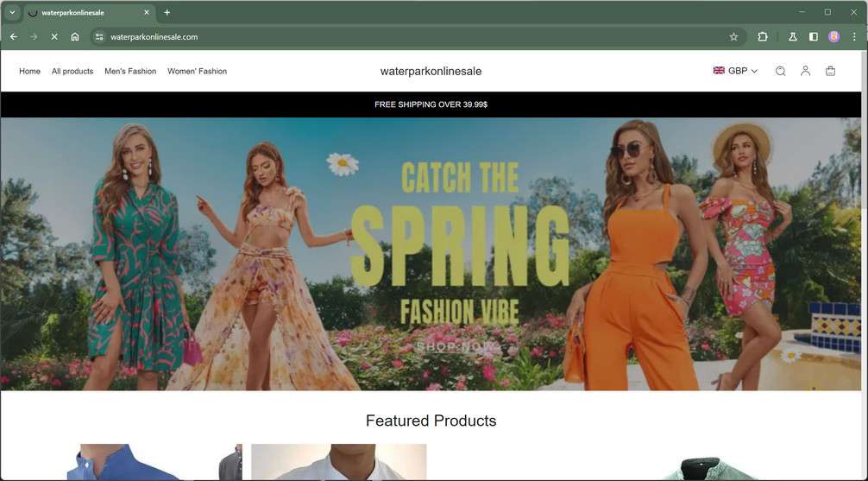This screenshot has height=481, width=868.
Task: Click the waterparkonlinesale store logo text
Action: click(x=431, y=71)
